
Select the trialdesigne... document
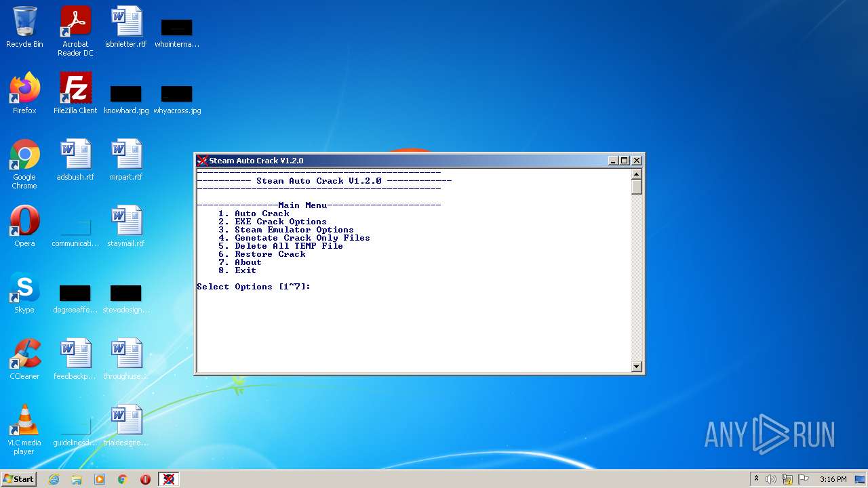pos(126,426)
